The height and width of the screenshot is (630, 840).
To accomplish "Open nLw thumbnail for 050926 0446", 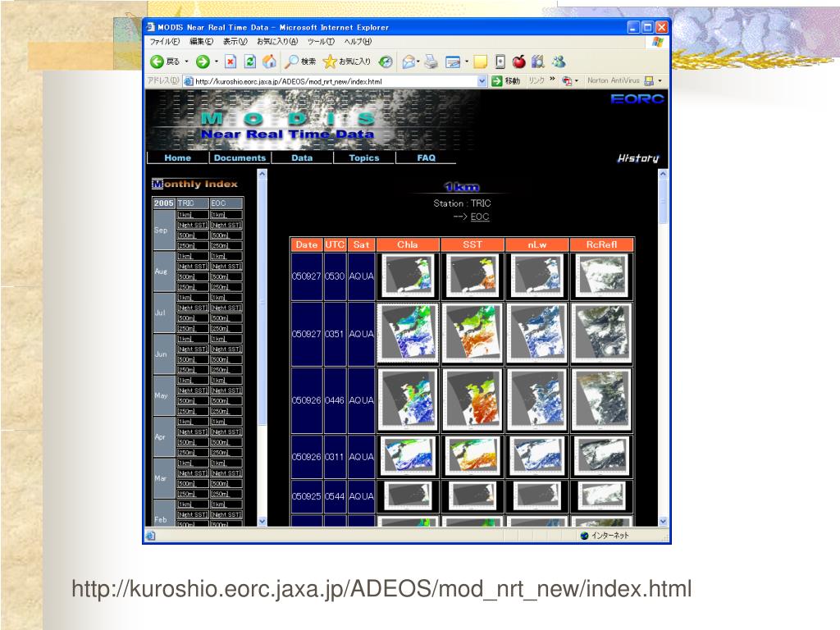I will coord(536,400).
